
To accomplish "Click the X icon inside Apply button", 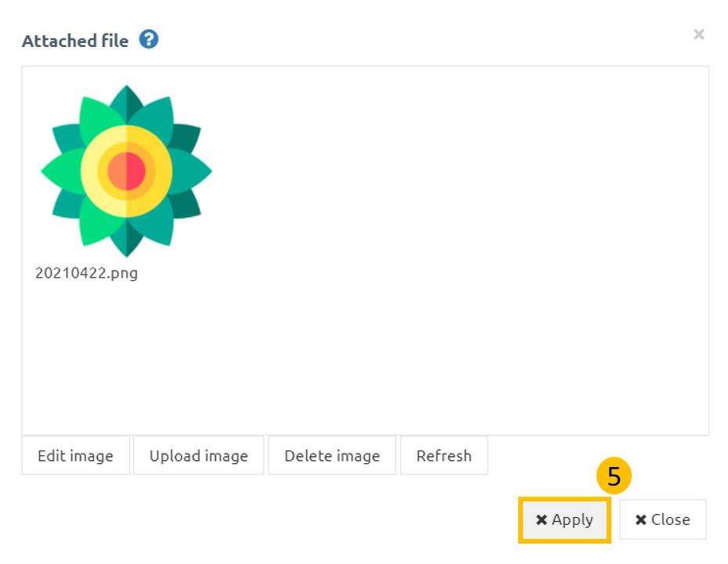I will pos(542,519).
